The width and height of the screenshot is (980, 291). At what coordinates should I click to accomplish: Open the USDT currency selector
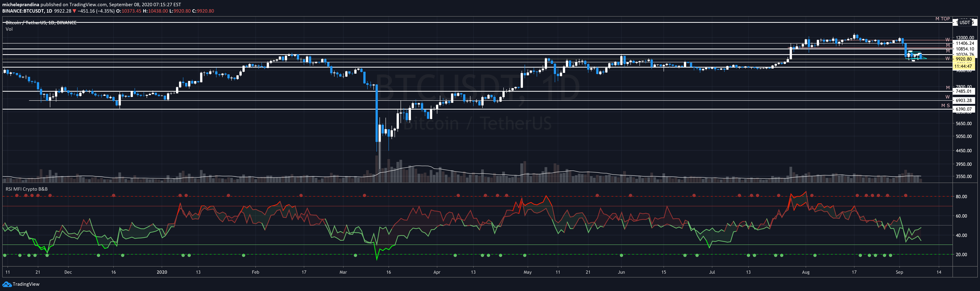(x=964, y=22)
